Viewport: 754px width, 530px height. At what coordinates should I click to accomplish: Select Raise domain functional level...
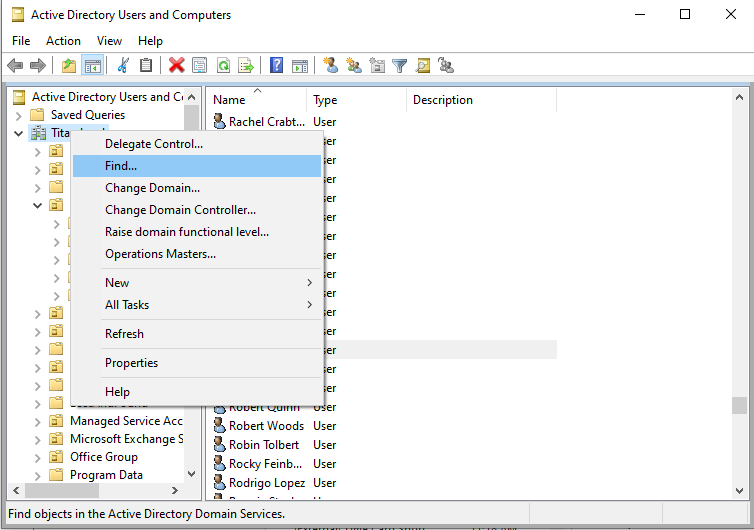[x=197, y=232]
